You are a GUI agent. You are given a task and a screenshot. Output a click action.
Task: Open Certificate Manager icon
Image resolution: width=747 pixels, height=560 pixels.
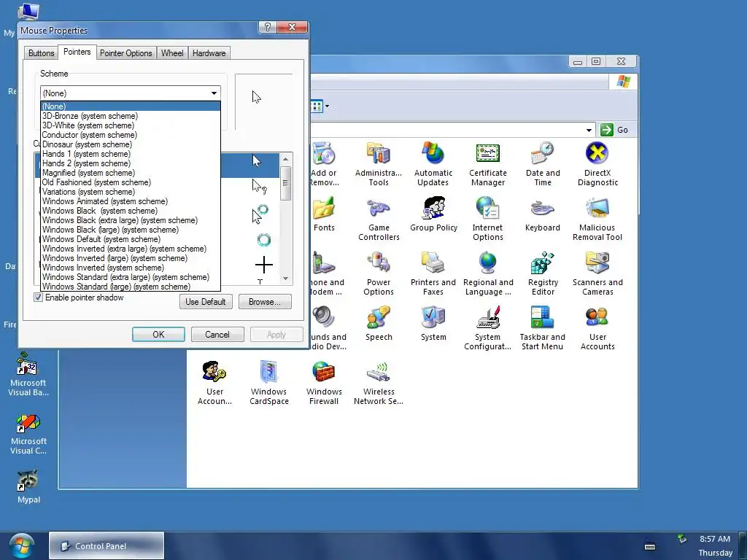point(488,163)
